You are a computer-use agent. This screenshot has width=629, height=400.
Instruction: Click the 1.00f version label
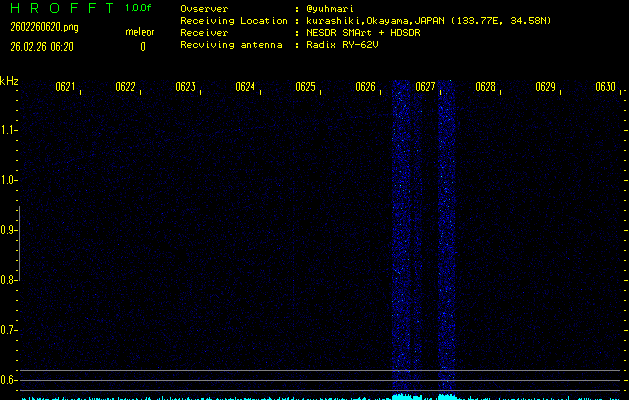pos(139,8)
